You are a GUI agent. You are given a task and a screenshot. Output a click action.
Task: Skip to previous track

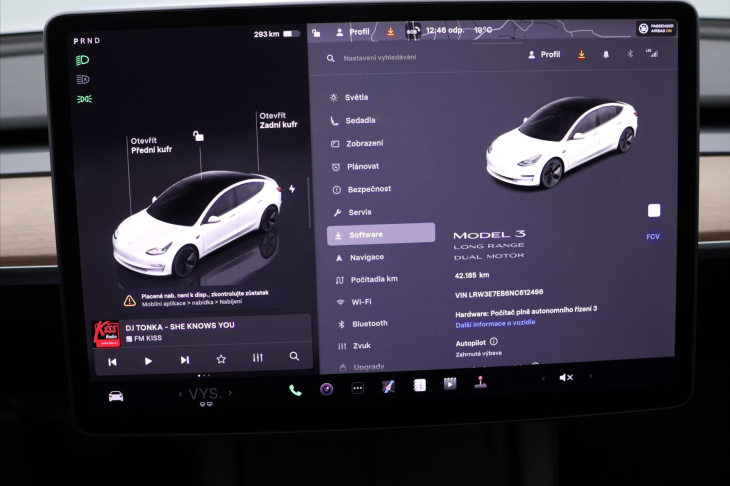tap(112, 362)
